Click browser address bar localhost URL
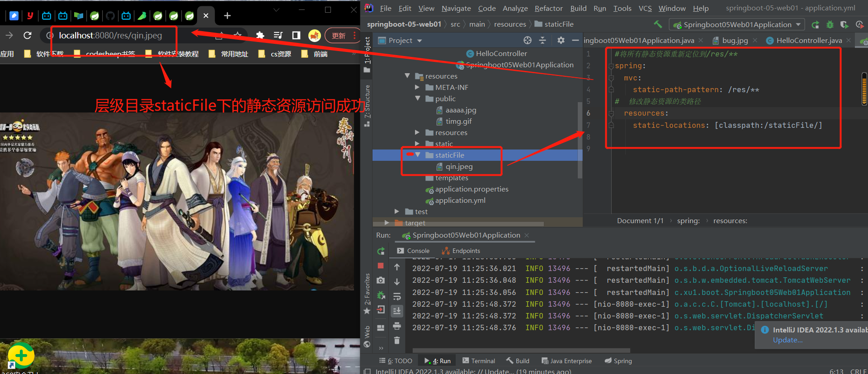This screenshot has width=868, height=374. click(x=110, y=35)
